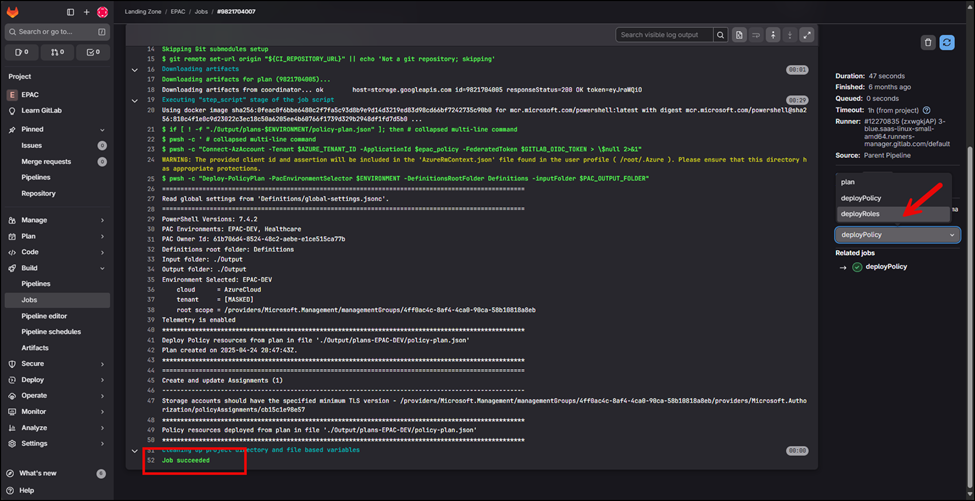Screen dimensions: 975x501
Task: Collapse the Downloading artifacts log section
Action: [135, 69]
